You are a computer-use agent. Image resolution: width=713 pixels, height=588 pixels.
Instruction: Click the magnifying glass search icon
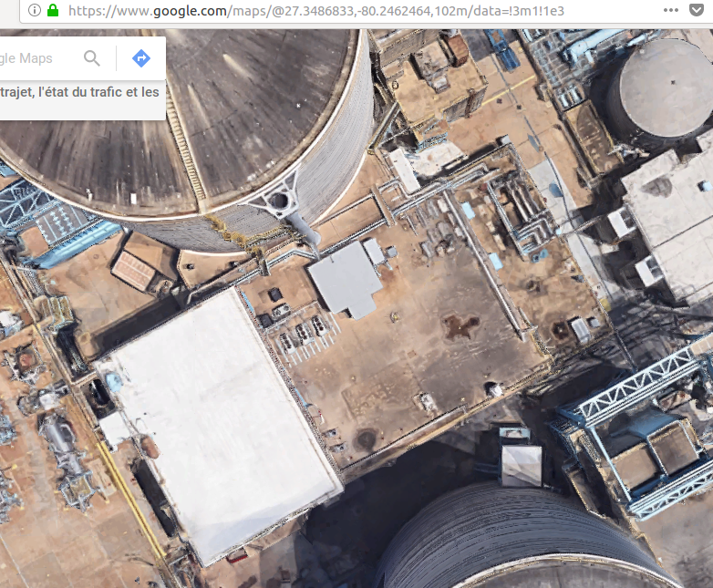(92, 58)
